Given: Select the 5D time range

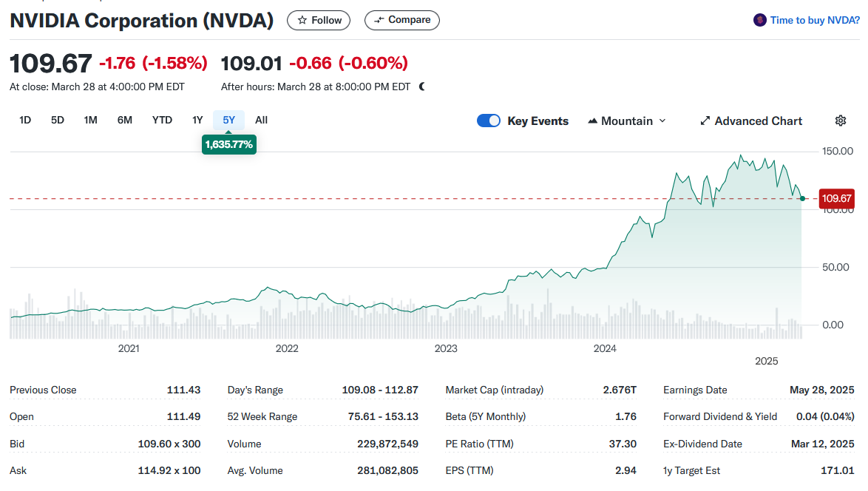Looking at the screenshot, I should click(58, 120).
